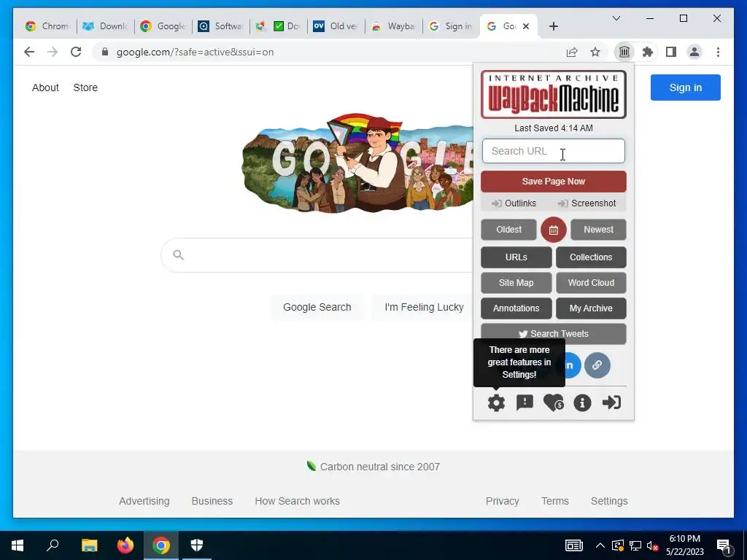This screenshot has width=747, height=560.
Task: Toggle the Outlinks option
Action: [x=514, y=203]
